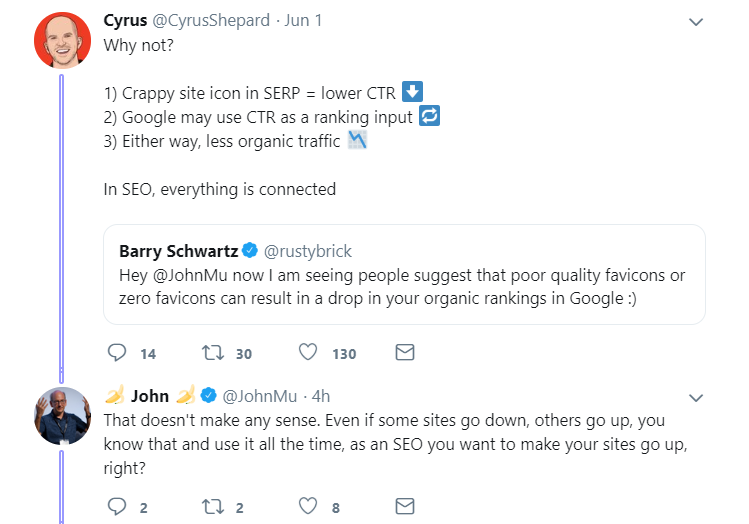
Task: Click Barry Schwartz verified badge
Action: [250, 250]
